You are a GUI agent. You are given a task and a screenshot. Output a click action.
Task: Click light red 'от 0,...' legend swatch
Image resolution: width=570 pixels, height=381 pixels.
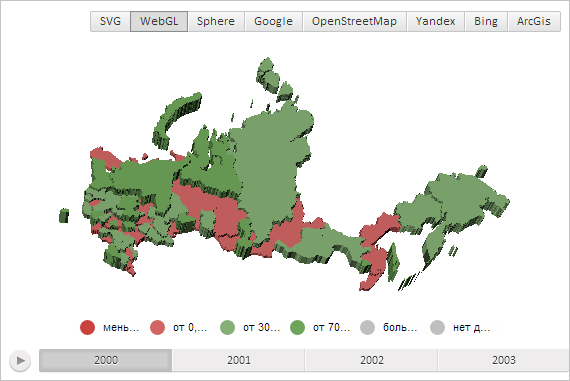(157, 327)
